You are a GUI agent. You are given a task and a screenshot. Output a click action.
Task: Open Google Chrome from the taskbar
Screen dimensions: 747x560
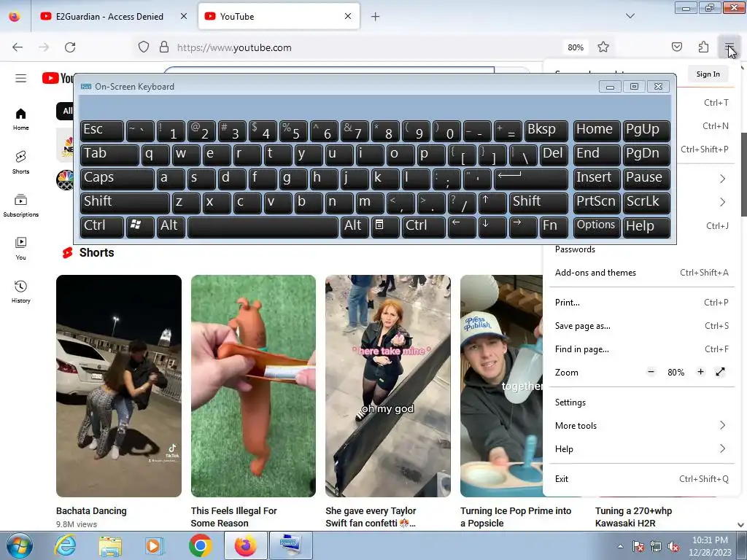click(x=200, y=545)
